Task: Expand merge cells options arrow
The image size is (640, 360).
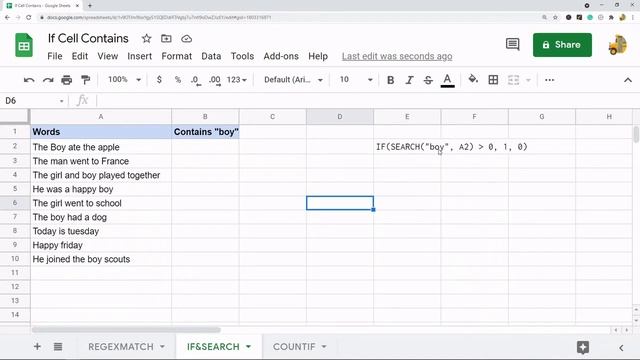Action: click(x=528, y=80)
